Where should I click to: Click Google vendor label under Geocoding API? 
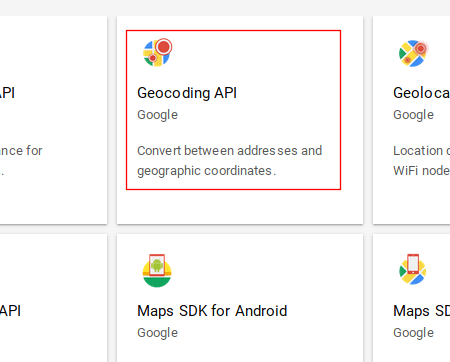pos(158,115)
